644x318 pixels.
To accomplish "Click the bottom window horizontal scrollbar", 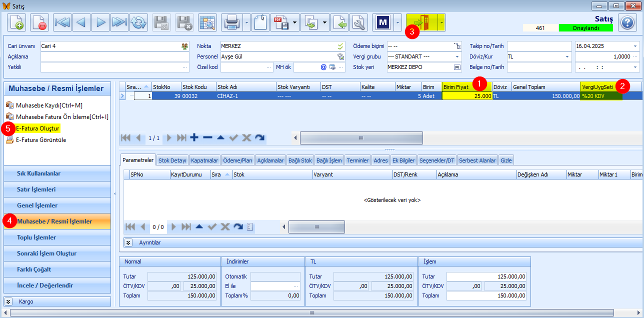I will [x=311, y=313].
